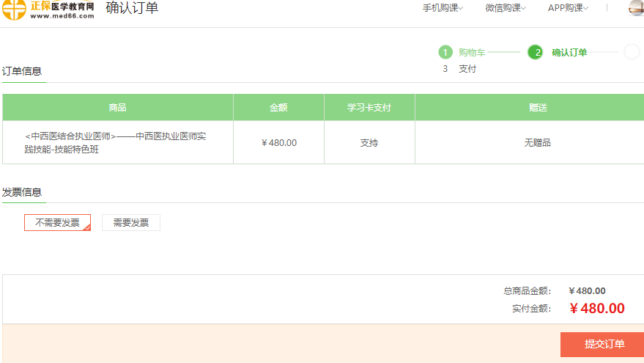The width and height of the screenshot is (644, 363).
Task: Expand the APP购课 dropdown
Action: click(568, 8)
